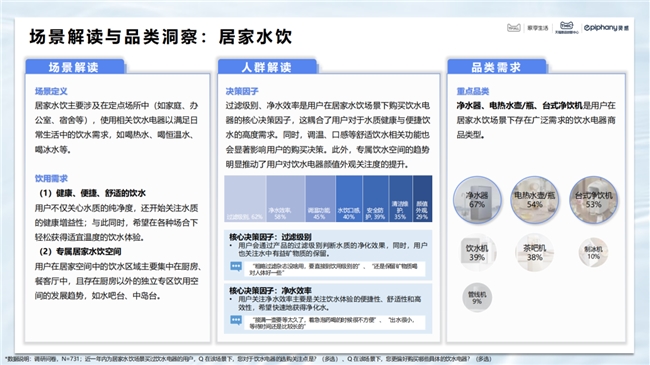Open the 人群解读 section tab
This screenshot has height=365, width=650.
pyautogui.click(x=267, y=67)
